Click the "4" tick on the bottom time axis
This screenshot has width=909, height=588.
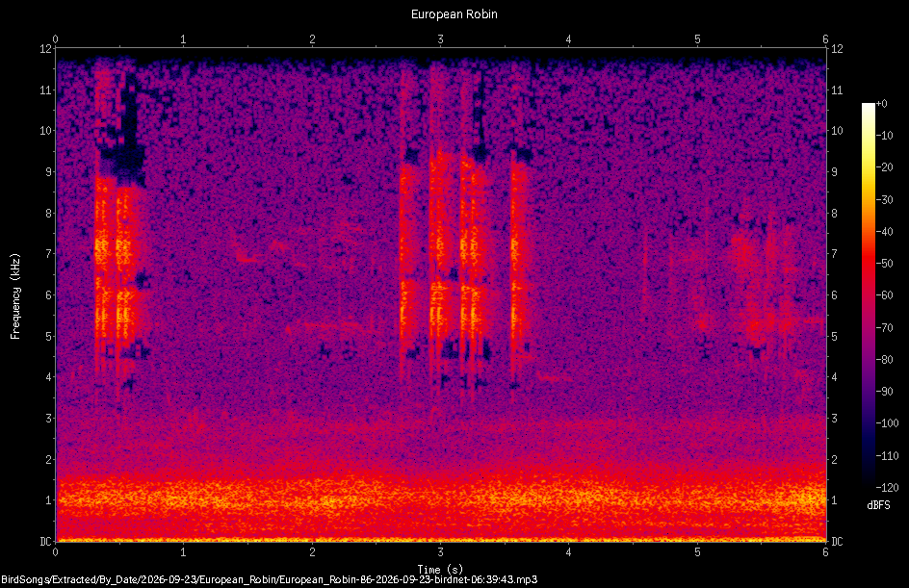pyautogui.click(x=569, y=552)
